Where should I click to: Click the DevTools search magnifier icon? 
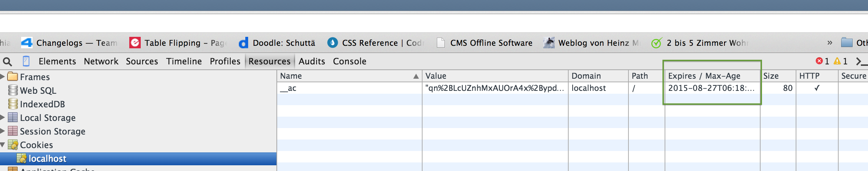(x=7, y=62)
